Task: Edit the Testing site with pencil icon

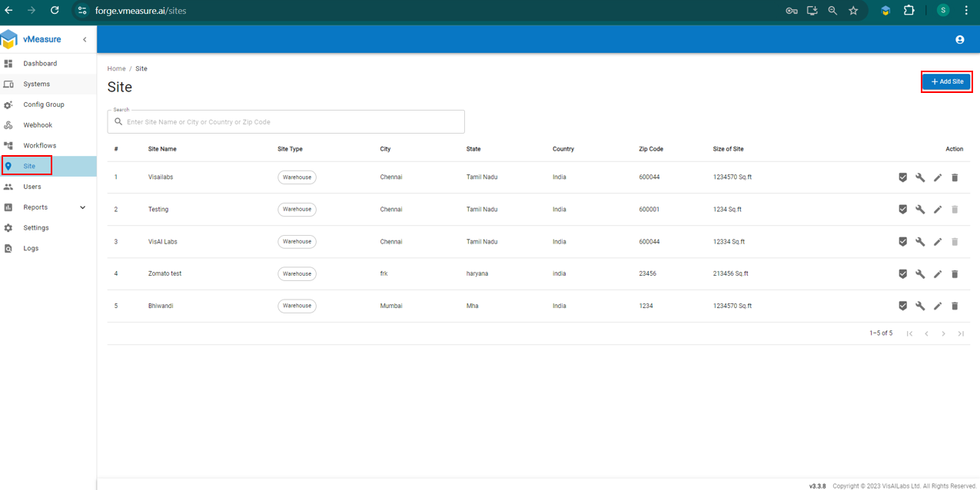Action: [x=938, y=209]
